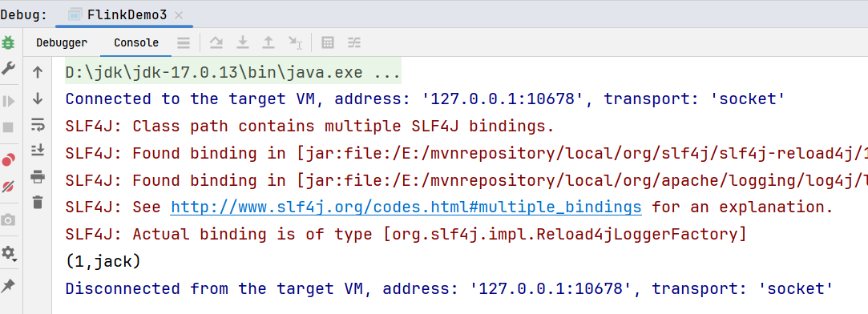This screenshot has height=314, width=868.
Task: Toggle mute breakpoints icon
Action: point(8,187)
